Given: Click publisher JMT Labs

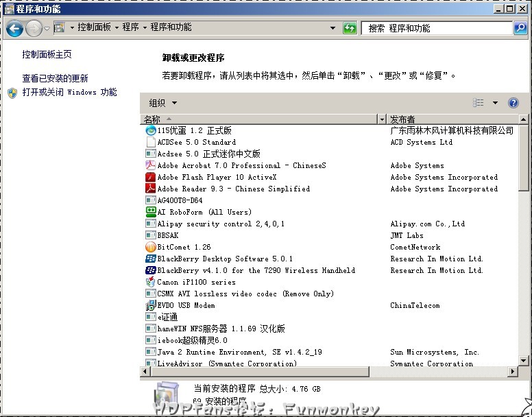Looking at the screenshot, I should pos(407,235).
